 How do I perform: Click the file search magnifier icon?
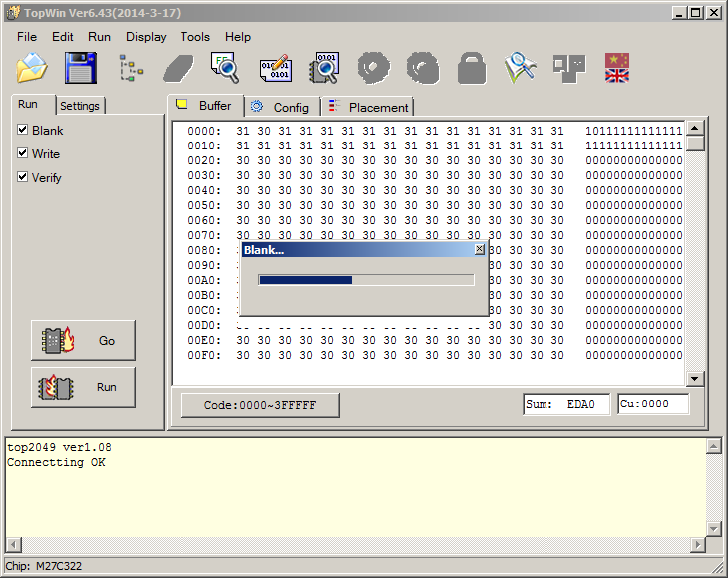pos(225,68)
